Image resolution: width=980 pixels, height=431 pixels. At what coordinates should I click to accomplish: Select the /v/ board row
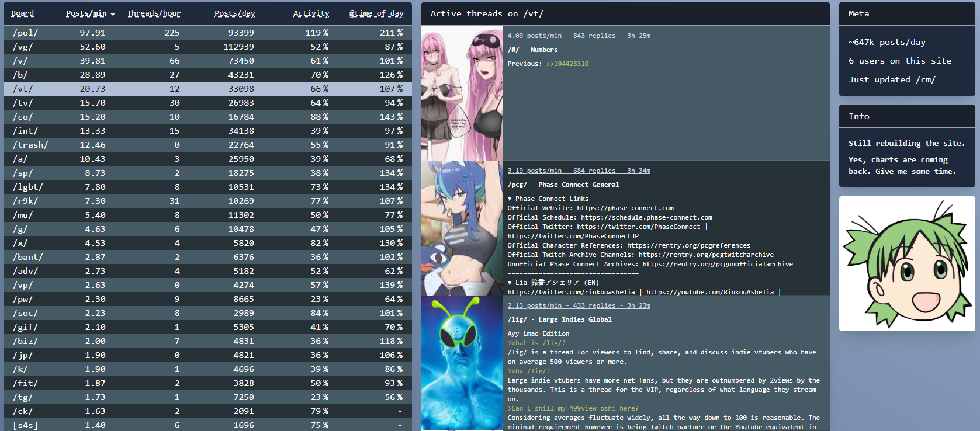tap(207, 61)
